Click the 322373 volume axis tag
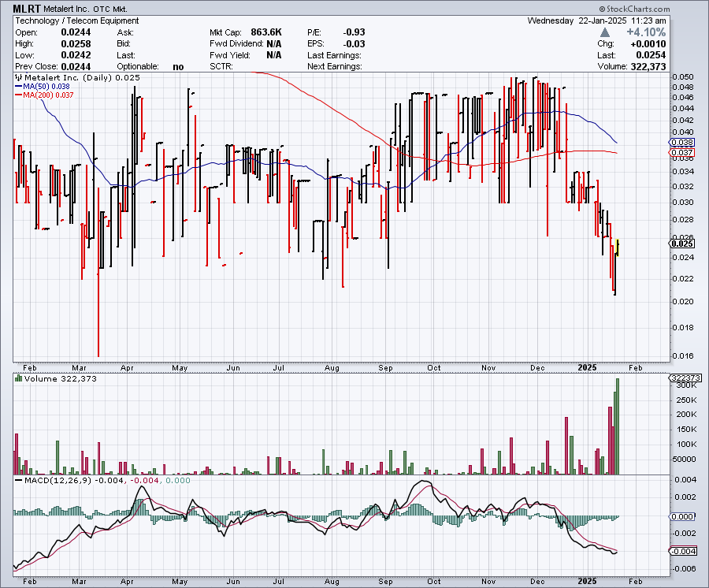The width and height of the screenshot is (709, 588). (x=685, y=378)
